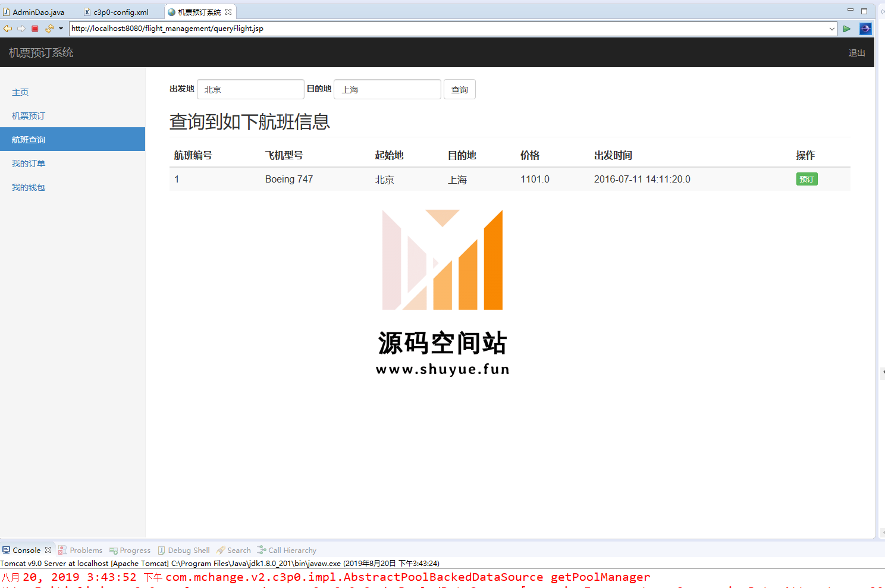Image resolution: width=885 pixels, height=588 pixels.
Task: Click the Boeing 747 table cell
Action: click(x=289, y=179)
